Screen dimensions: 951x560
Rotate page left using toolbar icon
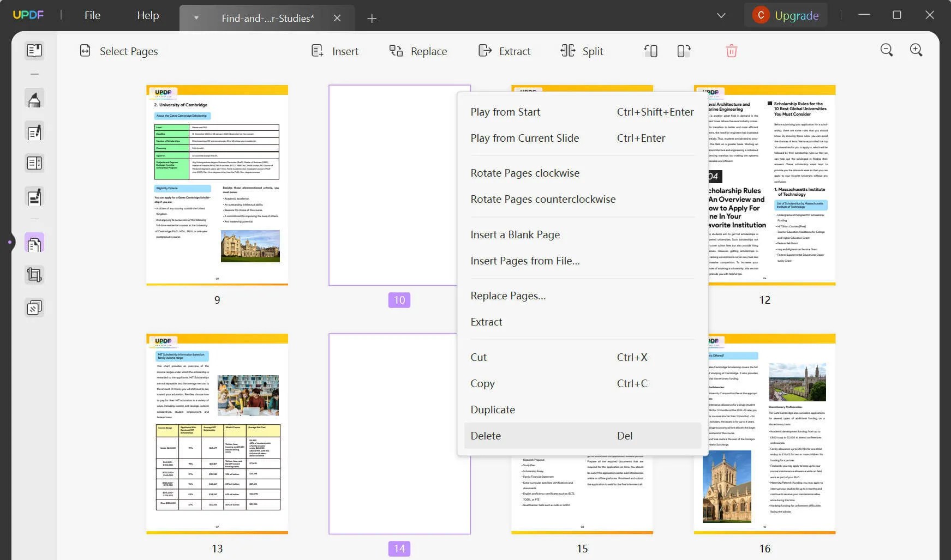650,51
